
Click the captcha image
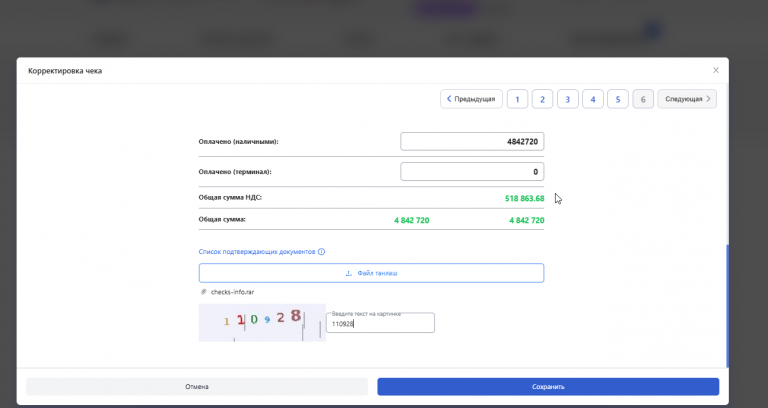262,322
